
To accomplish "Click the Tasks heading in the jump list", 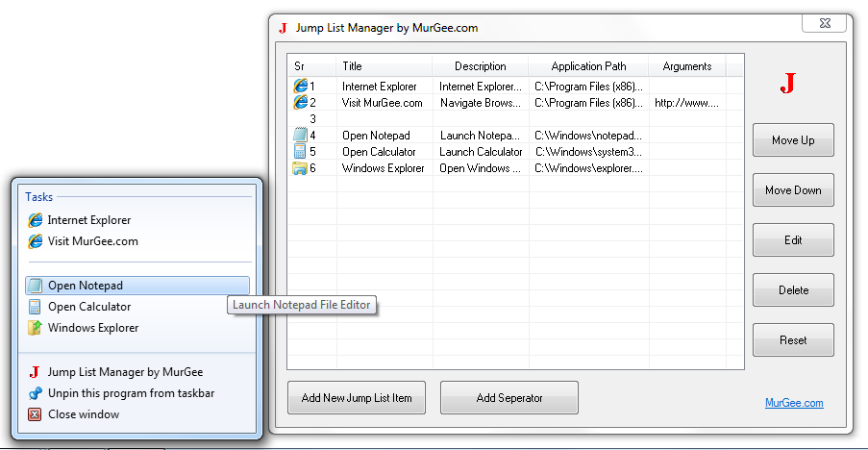I will tap(38, 197).
